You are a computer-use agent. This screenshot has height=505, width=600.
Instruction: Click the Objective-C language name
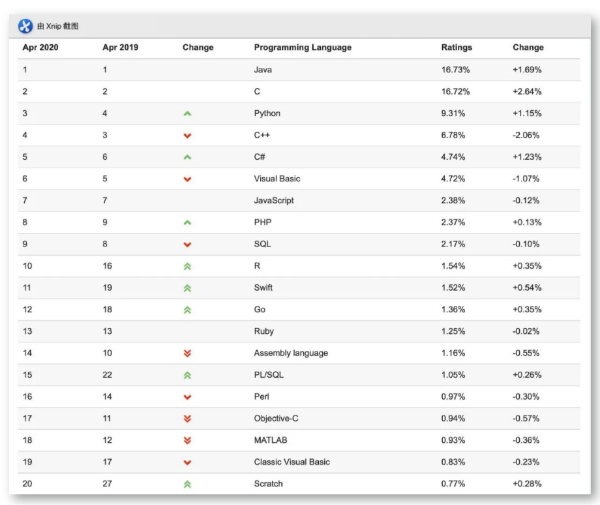[280, 418]
